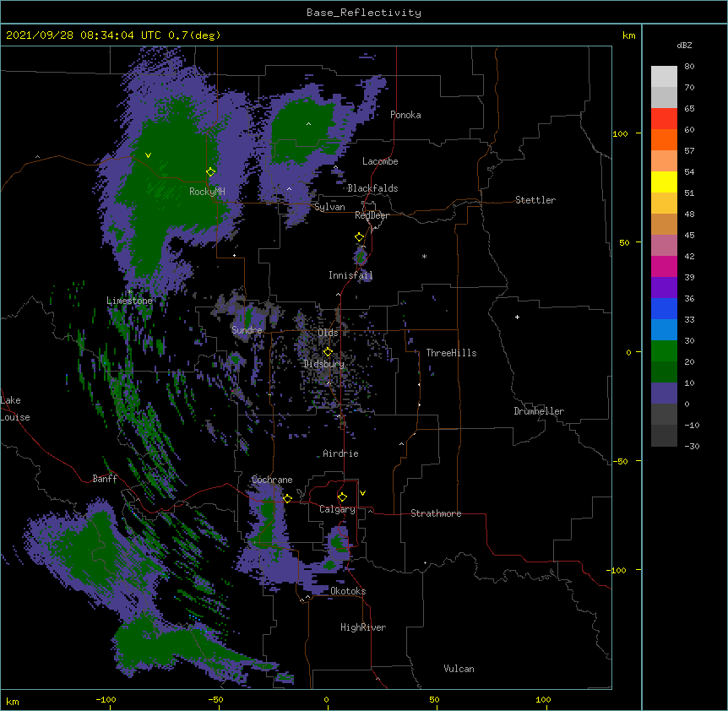728x711 pixels.
Task: Click the Vulcan label
Action: point(459,669)
